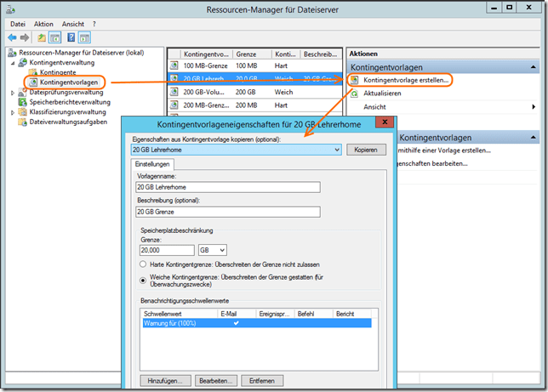Image resolution: width=548 pixels, height=392 pixels.
Task: Click the blue help question mark icon
Action: (x=71, y=37)
